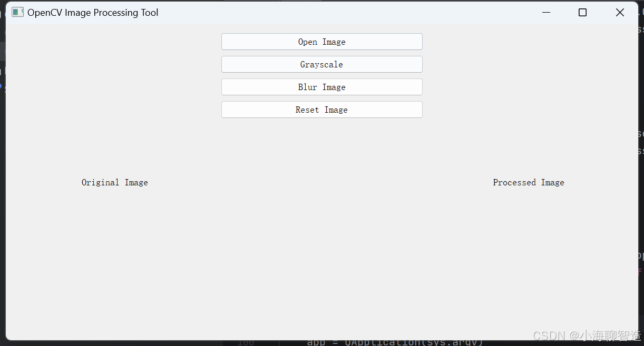Select the Processed Image label
This screenshot has width=644, height=346.
pyautogui.click(x=529, y=182)
